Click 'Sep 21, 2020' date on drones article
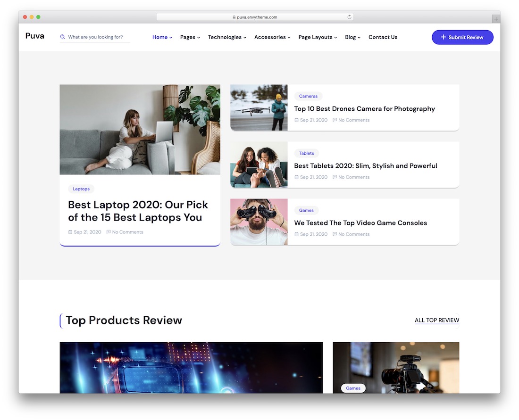This screenshot has width=519, height=420. (314, 120)
